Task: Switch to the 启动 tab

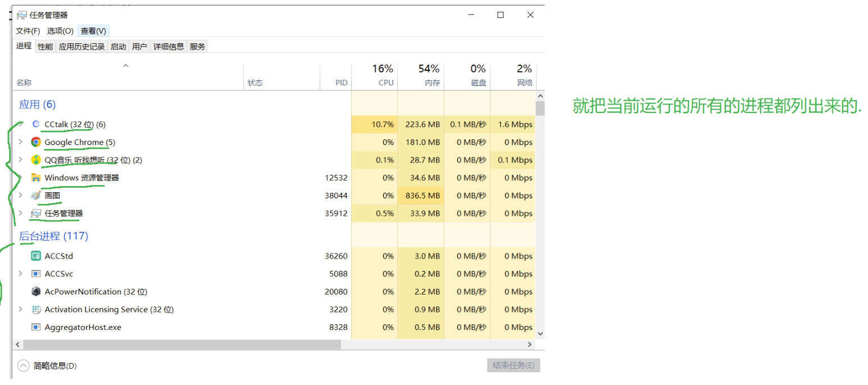Action: (118, 47)
